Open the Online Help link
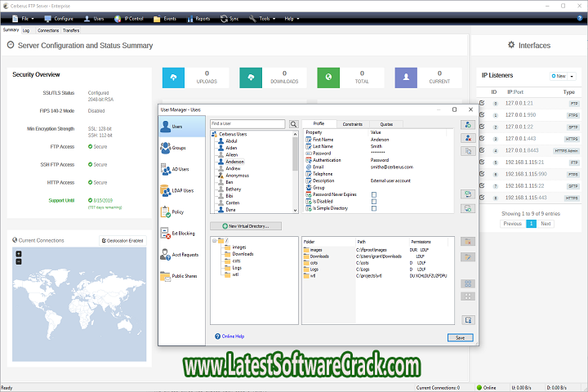The image size is (588, 392). (x=232, y=336)
